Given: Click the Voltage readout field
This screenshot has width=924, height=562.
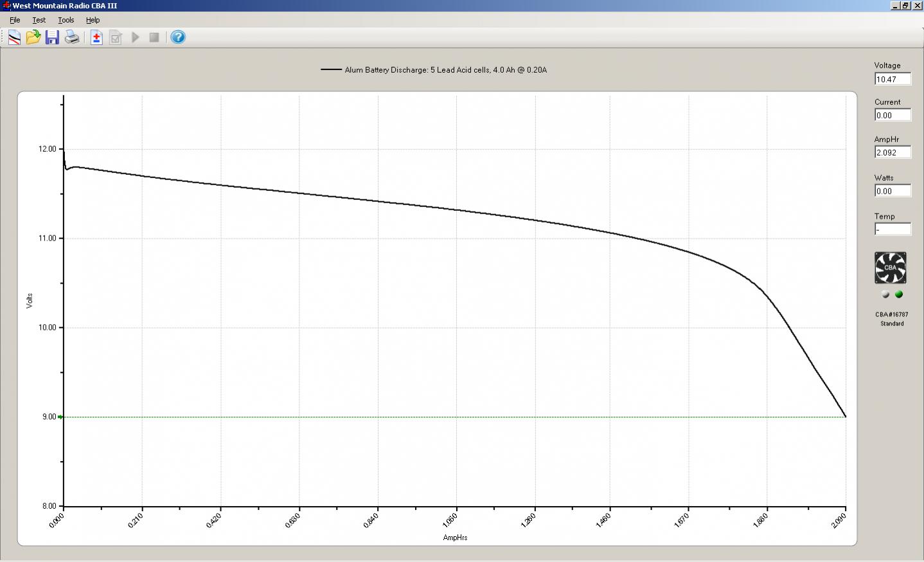Looking at the screenshot, I should coord(893,79).
